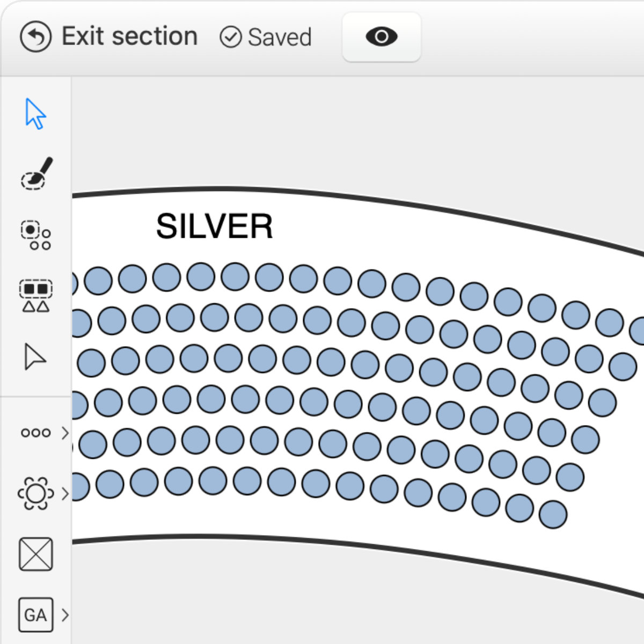644x644 pixels.
Task: Select the brush selection tool
Action: click(x=36, y=174)
